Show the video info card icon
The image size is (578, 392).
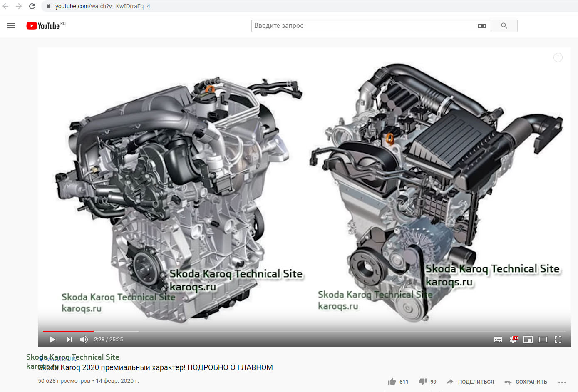click(x=558, y=57)
